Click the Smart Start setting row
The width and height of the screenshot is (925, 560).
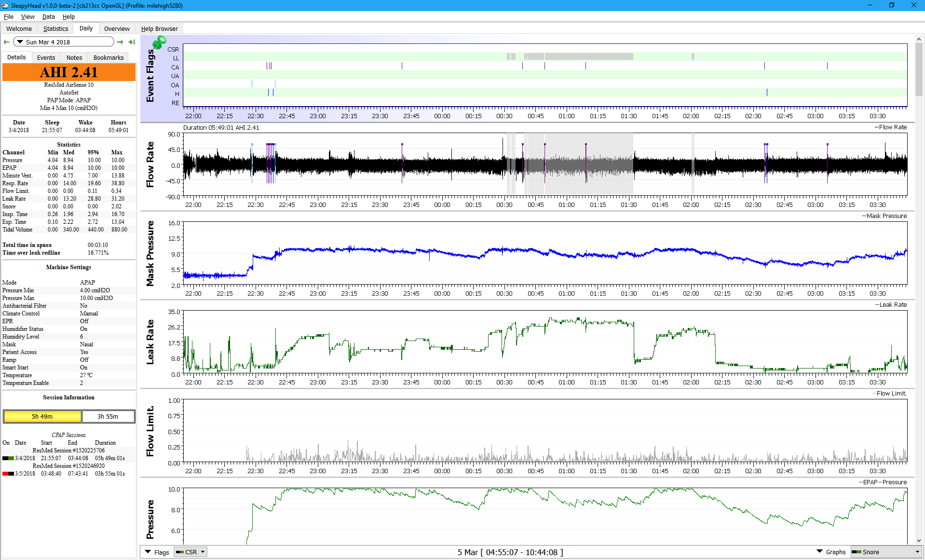click(x=69, y=368)
